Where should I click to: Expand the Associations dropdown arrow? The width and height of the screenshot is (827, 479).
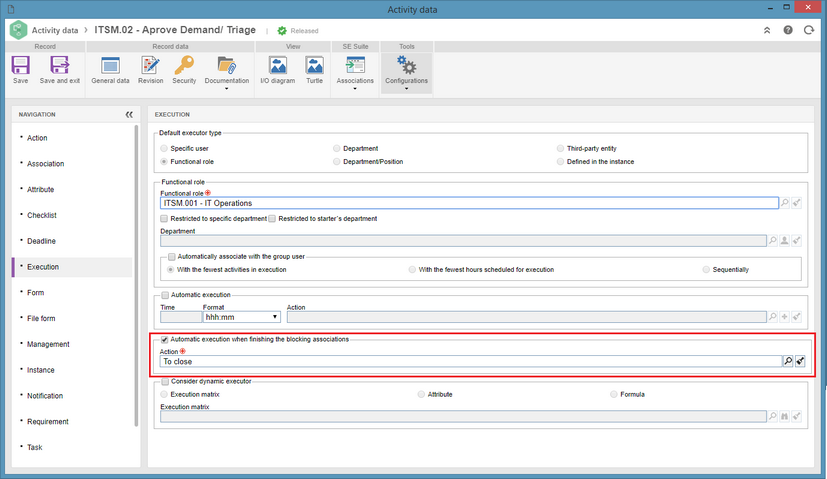point(355,89)
